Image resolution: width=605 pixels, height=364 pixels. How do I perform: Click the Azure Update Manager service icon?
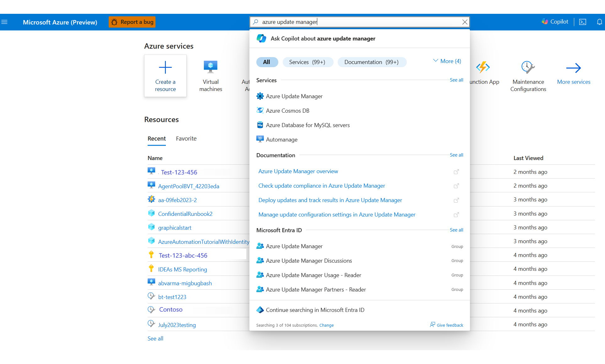(259, 96)
